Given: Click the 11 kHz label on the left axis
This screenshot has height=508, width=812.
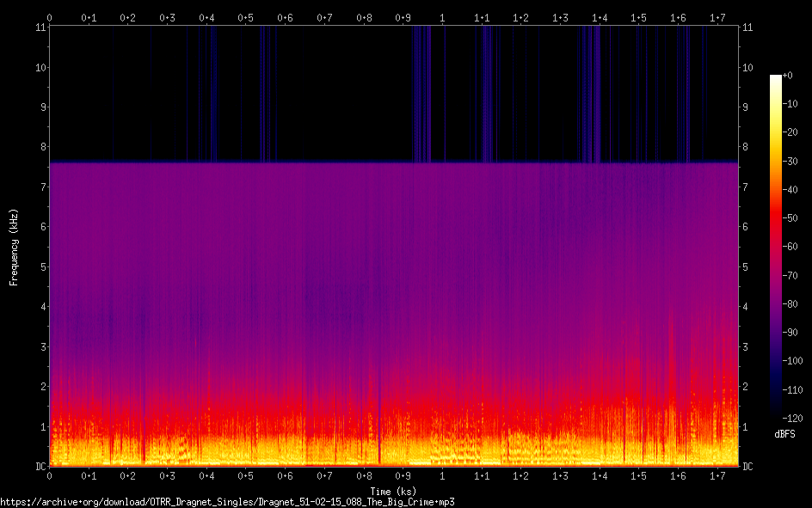Looking at the screenshot, I should coord(39,28).
